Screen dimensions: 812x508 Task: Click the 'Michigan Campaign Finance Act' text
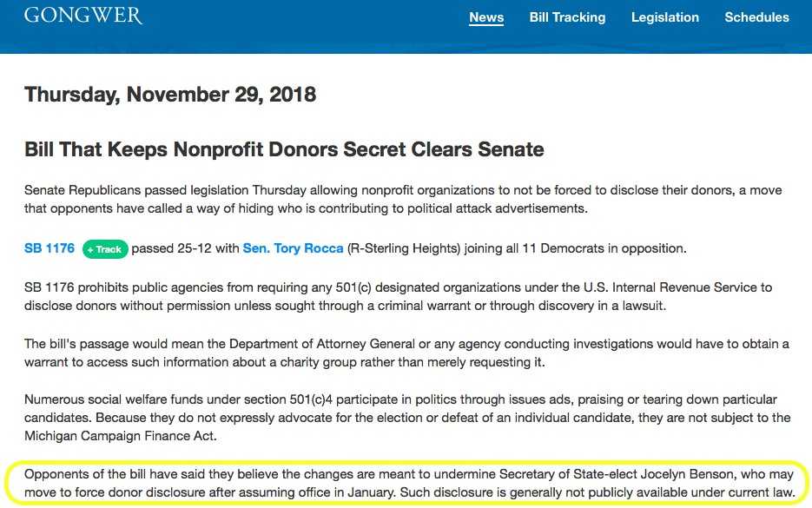point(118,436)
